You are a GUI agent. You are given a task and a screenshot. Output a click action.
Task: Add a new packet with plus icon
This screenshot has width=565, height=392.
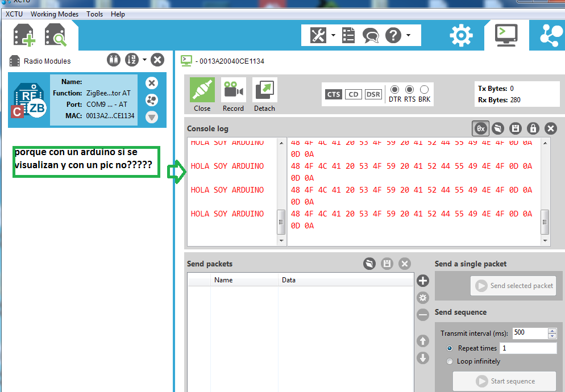(x=423, y=281)
